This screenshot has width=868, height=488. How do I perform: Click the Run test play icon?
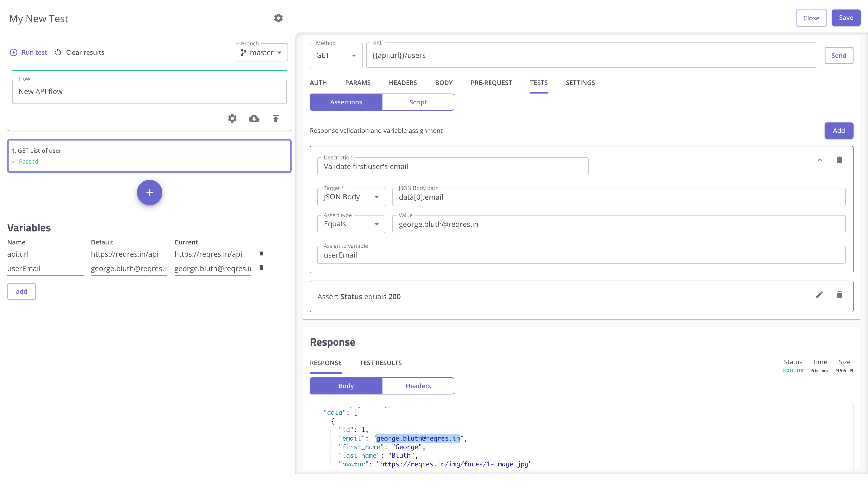[14, 52]
